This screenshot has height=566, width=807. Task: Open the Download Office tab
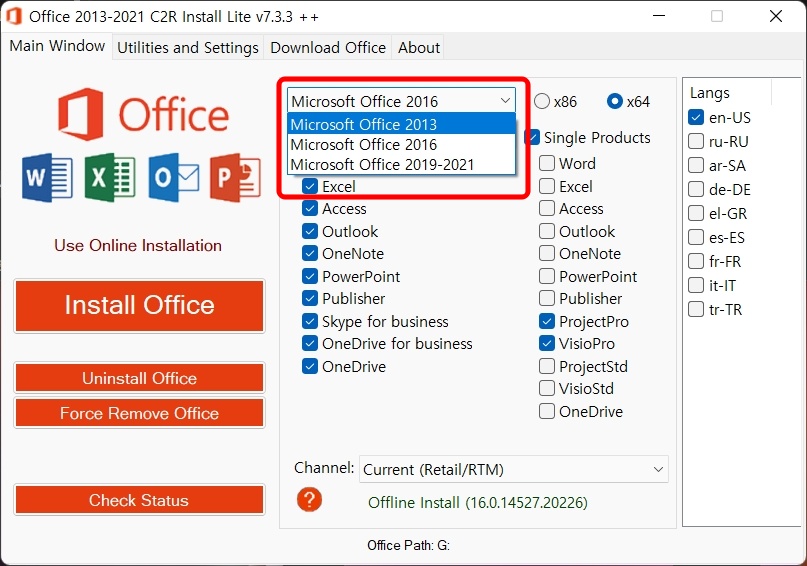coord(328,47)
